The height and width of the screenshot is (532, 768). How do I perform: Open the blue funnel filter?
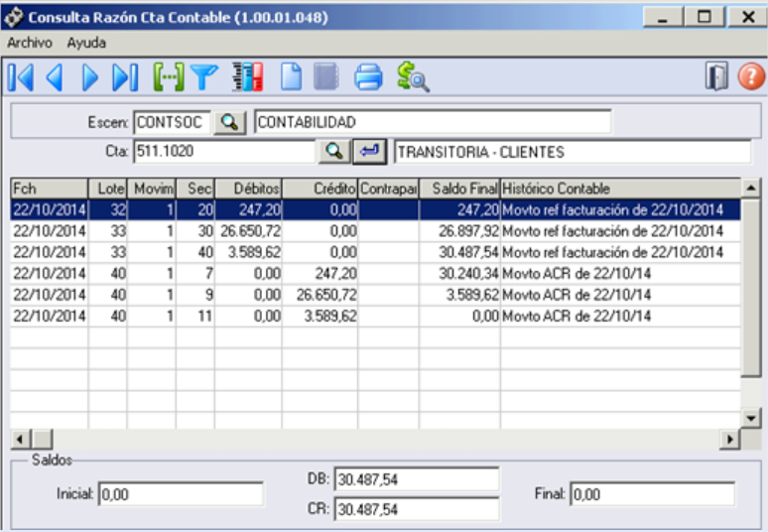204,77
